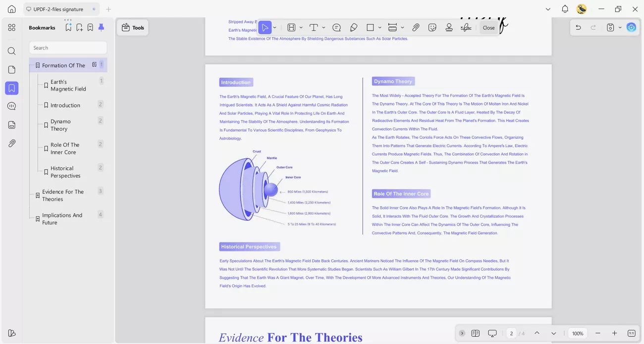Choose the Text comment tool
The height and width of the screenshot is (344, 644).
pos(315,27)
